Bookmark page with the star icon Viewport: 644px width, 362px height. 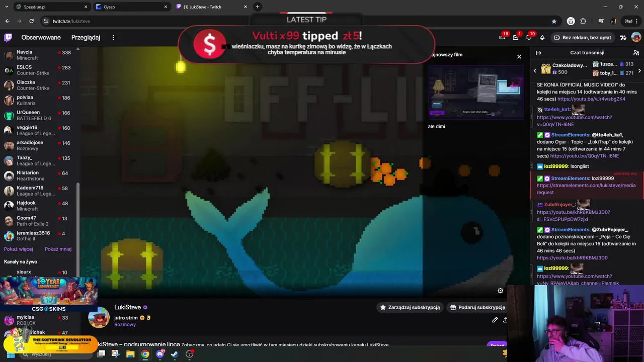[554, 21]
